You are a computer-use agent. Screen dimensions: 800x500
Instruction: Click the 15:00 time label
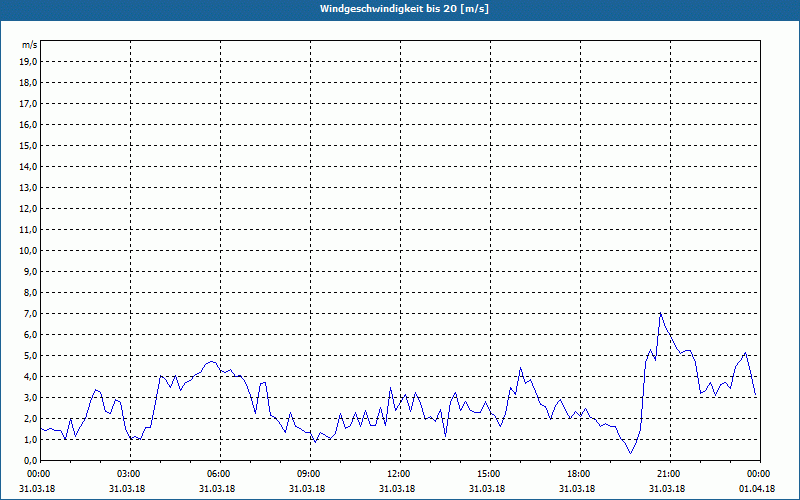[x=490, y=474]
